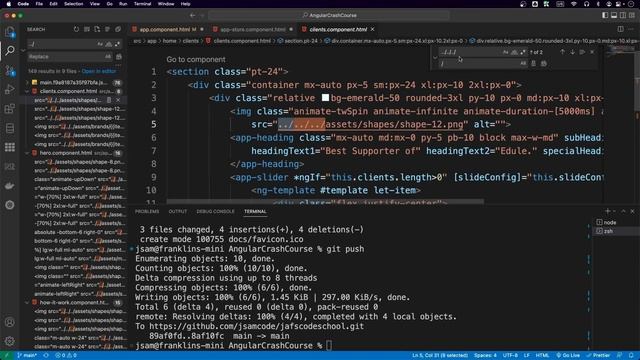Toggle Match Case in editor find widget
The image size is (640, 360).
[505, 52]
